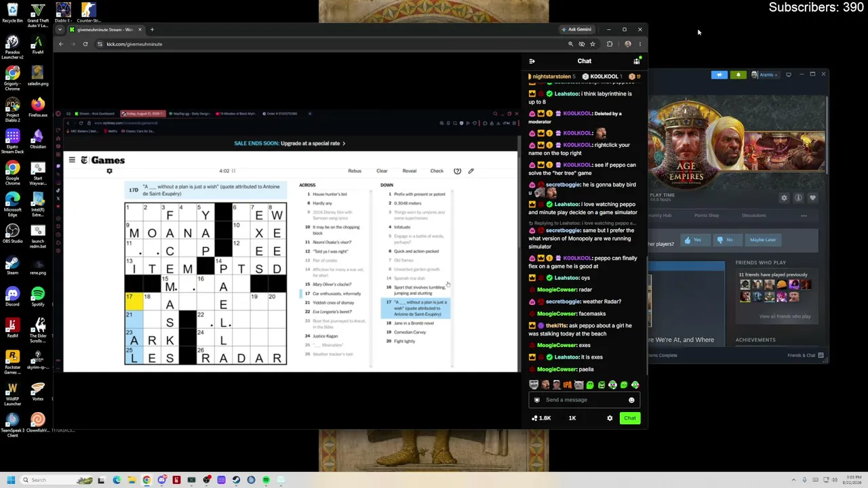Image resolution: width=868 pixels, height=488 pixels.
Task: Open Steam game settings gear icon
Action: [x=785, y=198]
